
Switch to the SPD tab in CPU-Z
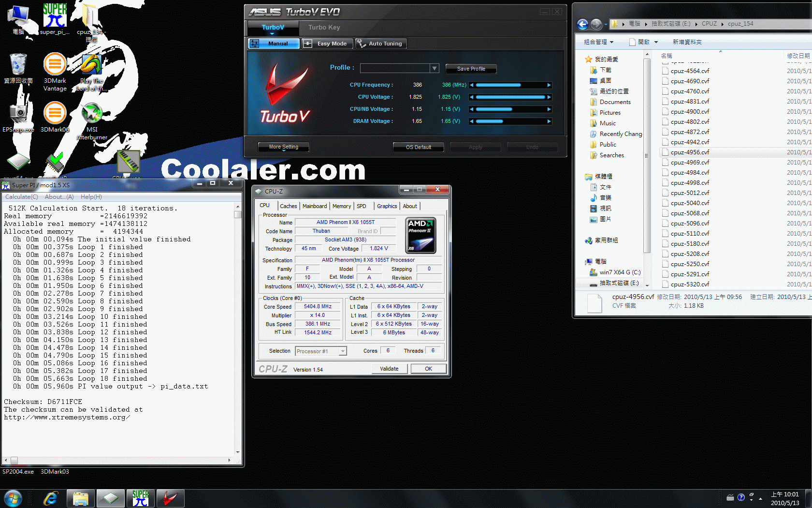362,206
